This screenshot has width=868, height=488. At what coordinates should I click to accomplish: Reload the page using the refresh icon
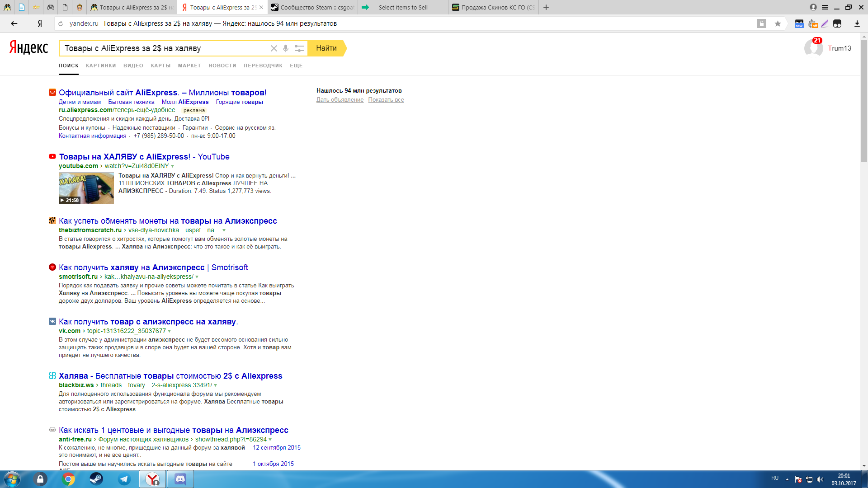(61, 23)
